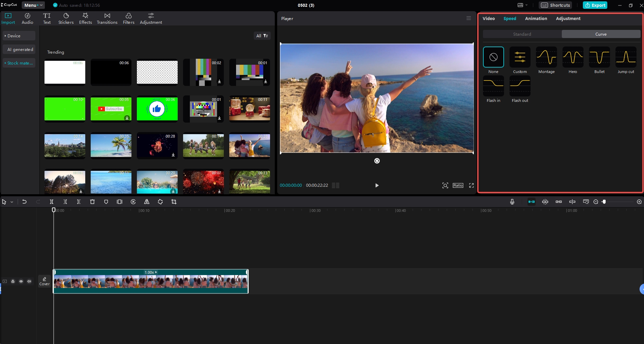644x344 pixels.
Task: Mute the video track audio
Action: (29, 281)
